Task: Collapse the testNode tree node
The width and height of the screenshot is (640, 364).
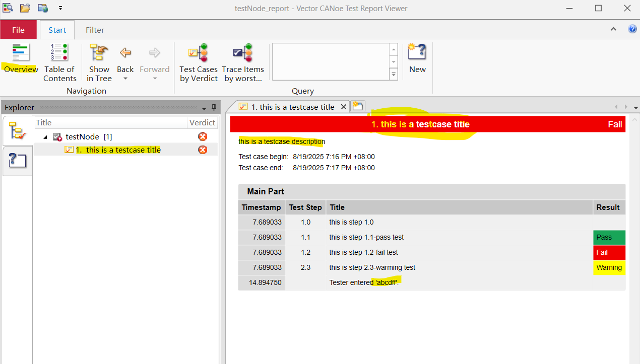Action: [45, 137]
